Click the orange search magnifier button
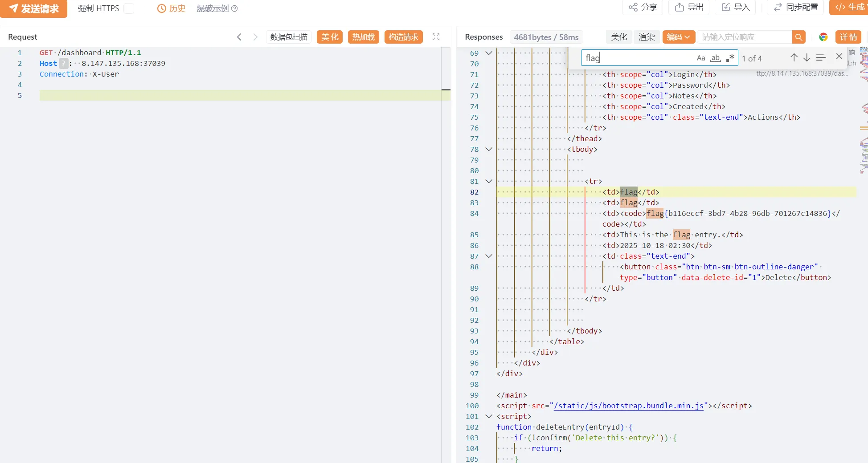Viewport: 868px width, 463px height. click(x=798, y=37)
